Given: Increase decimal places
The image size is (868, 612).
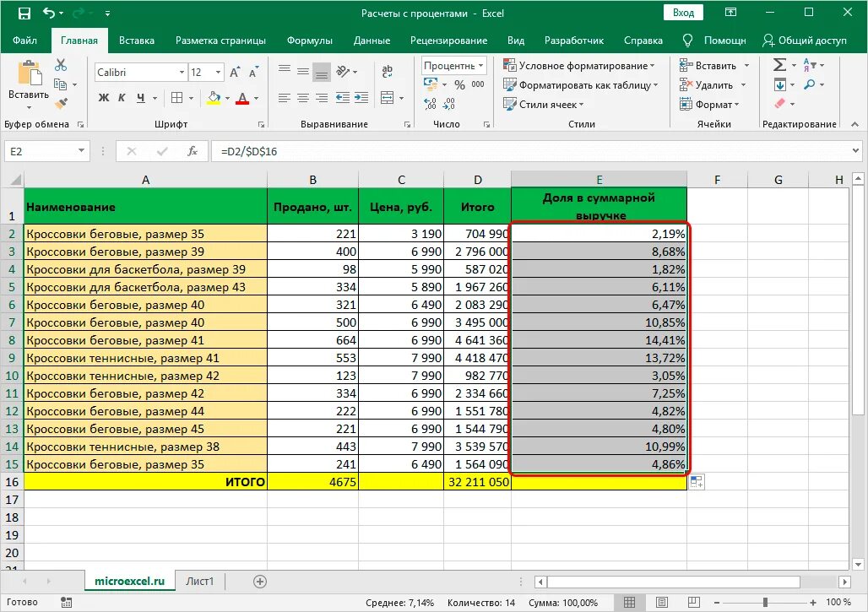Looking at the screenshot, I should coord(430,104).
